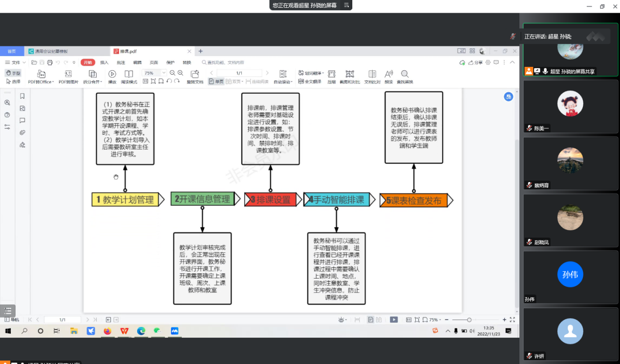The image size is (620, 364).
Task: Open a new tab with the plus button
Action: point(200,51)
